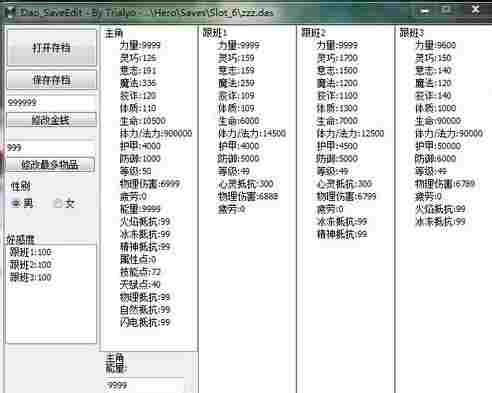Select 灵巧:150 in the 跟班3 list
The width and height of the screenshot is (492, 393).
pos(433,58)
